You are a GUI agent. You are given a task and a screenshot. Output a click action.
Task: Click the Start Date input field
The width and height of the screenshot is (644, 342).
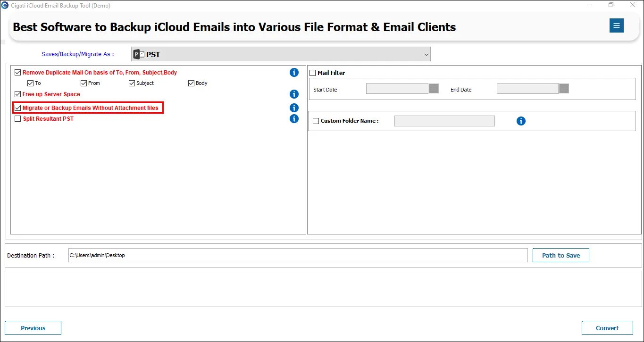pyautogui.click(x=397, y=88)
